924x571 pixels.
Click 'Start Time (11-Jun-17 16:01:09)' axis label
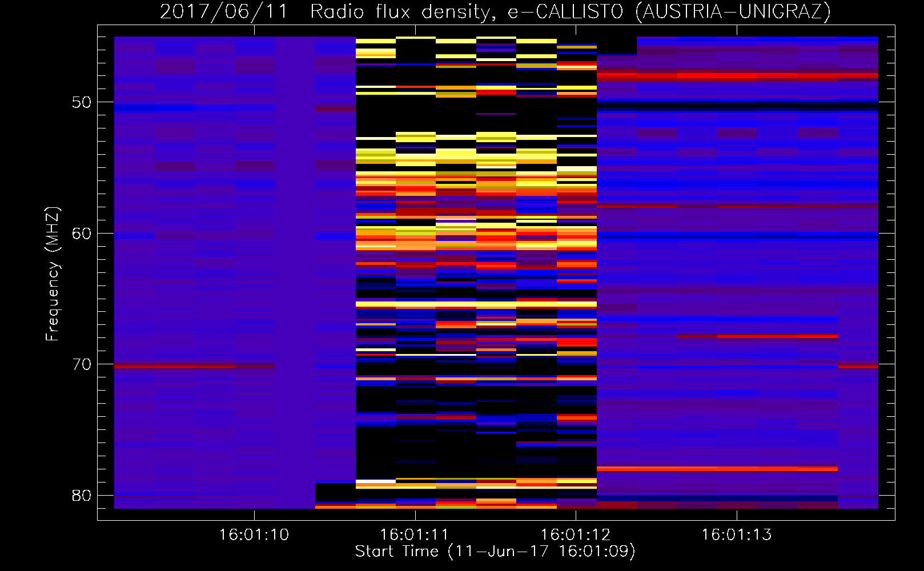(x=495, y=552)
